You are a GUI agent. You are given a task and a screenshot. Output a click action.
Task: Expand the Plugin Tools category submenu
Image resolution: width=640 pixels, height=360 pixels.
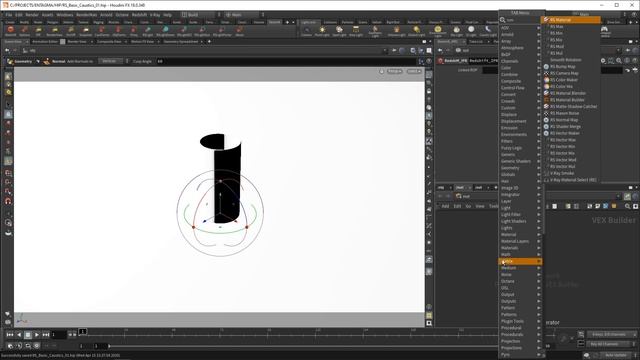(520, 321)
